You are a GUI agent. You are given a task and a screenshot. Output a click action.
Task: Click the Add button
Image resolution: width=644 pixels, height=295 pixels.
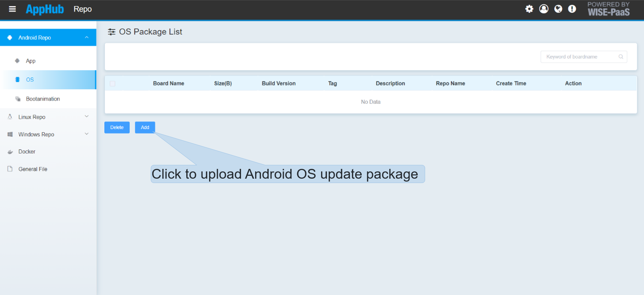point(145,128)
